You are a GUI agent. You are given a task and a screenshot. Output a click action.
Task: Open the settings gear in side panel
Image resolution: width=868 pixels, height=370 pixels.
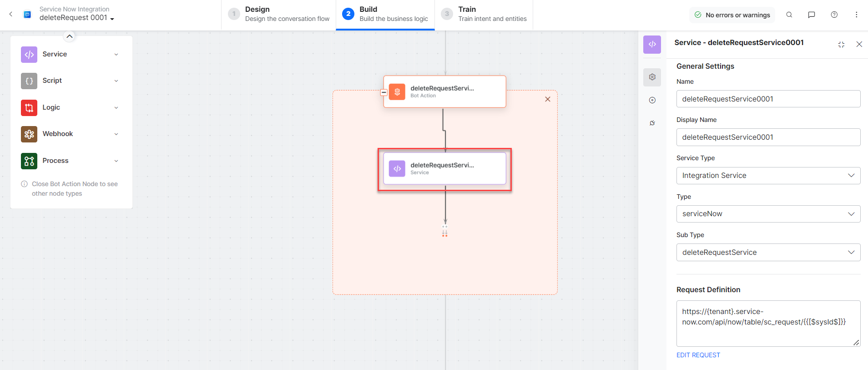[652, 77]
